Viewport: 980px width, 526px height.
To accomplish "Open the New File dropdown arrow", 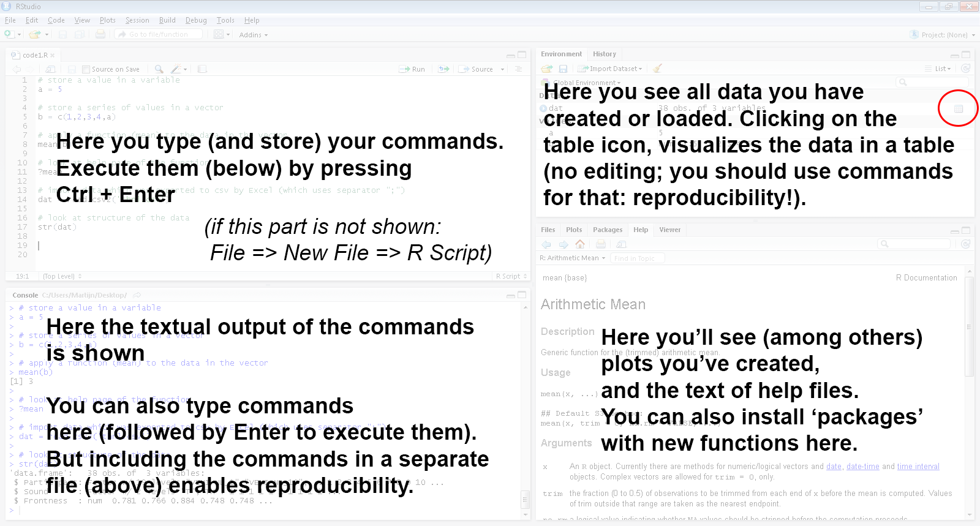I will pyautogui.click(x=19, y=35).
